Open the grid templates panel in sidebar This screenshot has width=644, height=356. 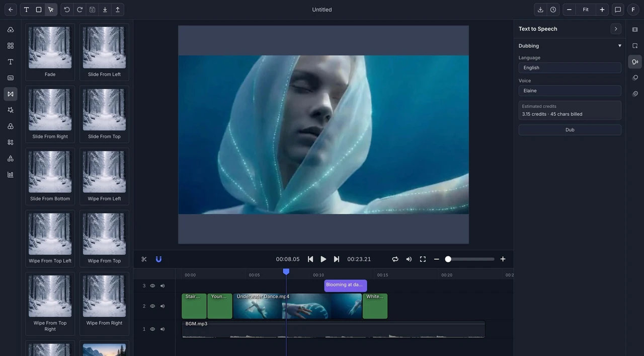11,46
